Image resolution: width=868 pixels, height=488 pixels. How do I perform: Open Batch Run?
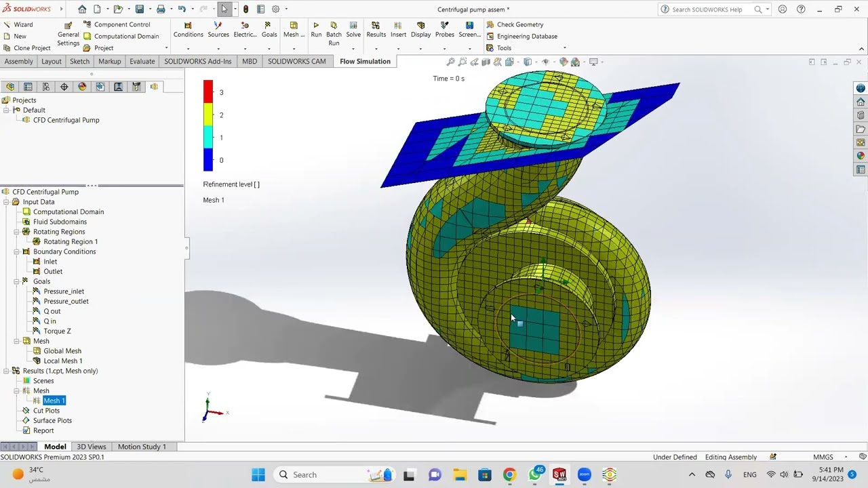334,34
